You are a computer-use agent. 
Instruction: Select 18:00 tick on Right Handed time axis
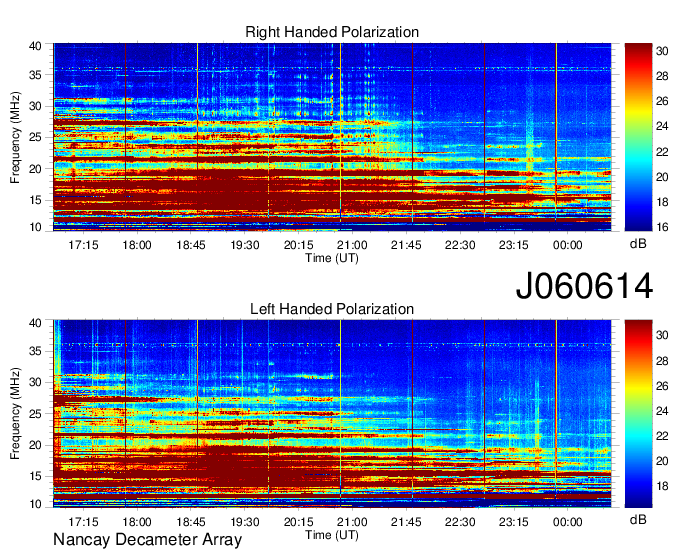pos(137,245)
